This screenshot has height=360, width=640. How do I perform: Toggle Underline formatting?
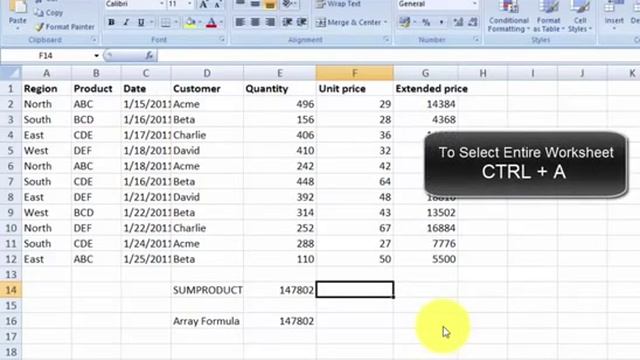(x=141, y=22)
